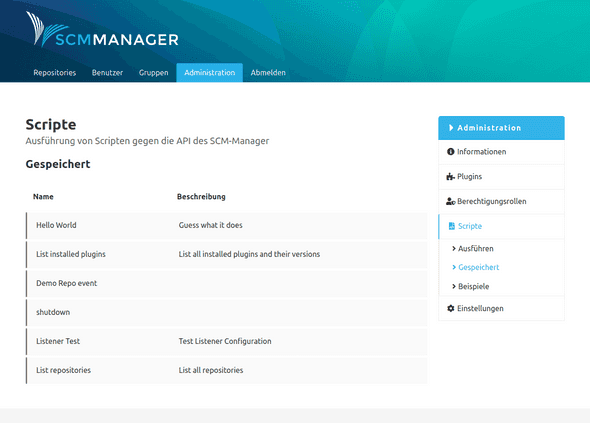
Task: Click the 'List all repositories' description
Action: click(211, 370)
